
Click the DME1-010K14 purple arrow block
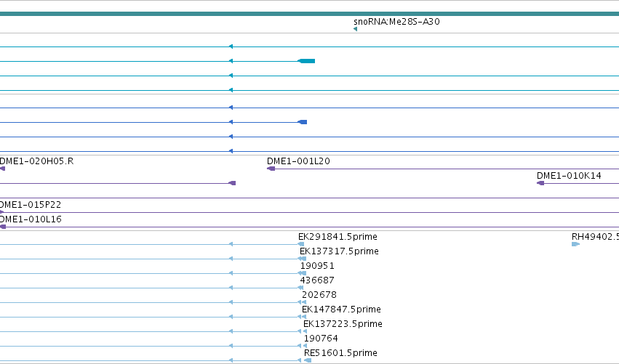(x=540, y=183)
